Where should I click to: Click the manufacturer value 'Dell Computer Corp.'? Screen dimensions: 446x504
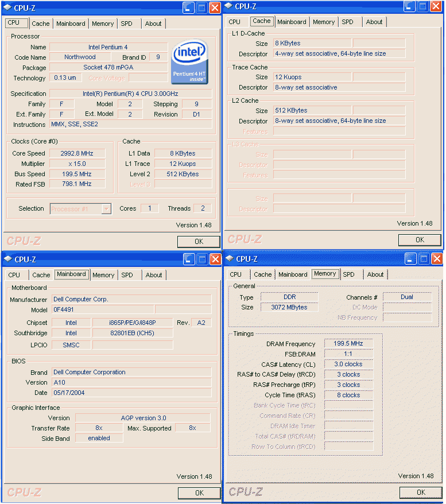click(132, 299)
